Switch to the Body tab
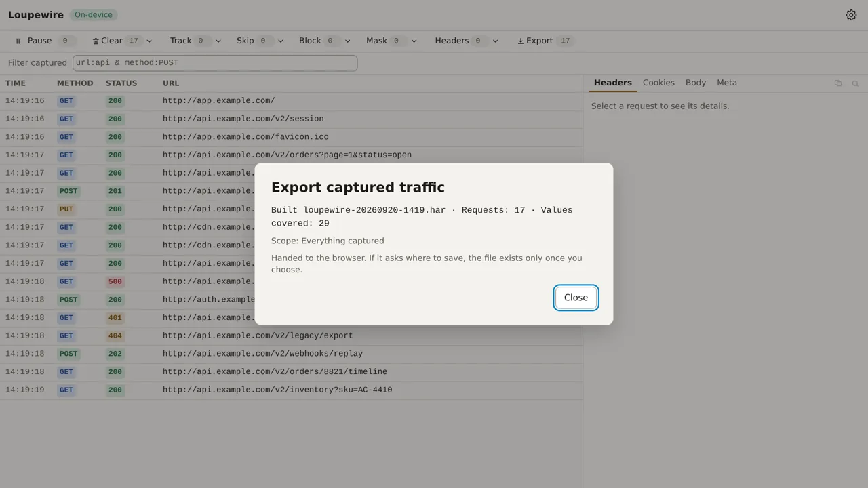The height and width of the screenshot is (488, 868). pyautogui.click(x=696, y=83)
